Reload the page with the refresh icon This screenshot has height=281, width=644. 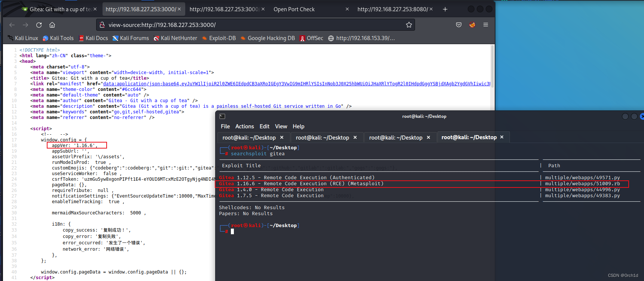[x=39, y=25]
